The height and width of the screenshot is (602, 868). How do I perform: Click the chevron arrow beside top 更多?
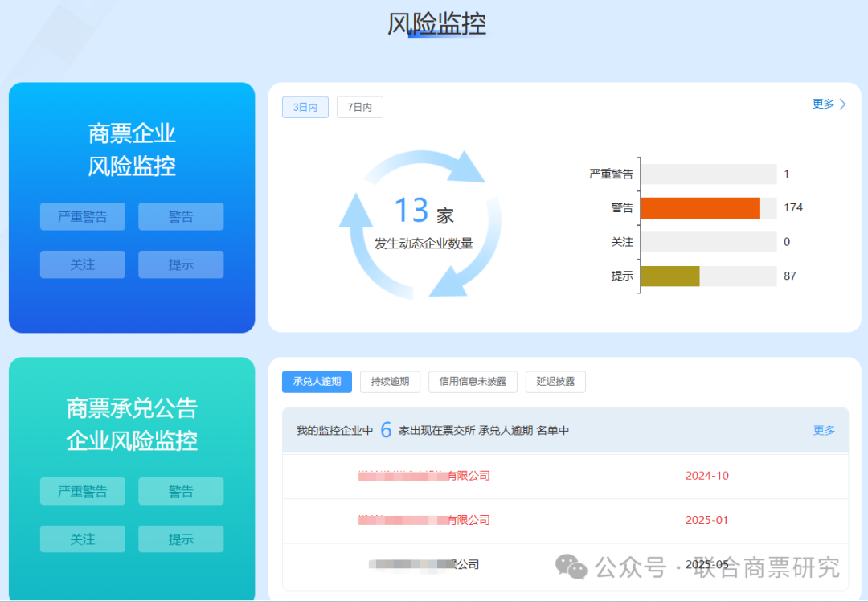coord(842,104)
